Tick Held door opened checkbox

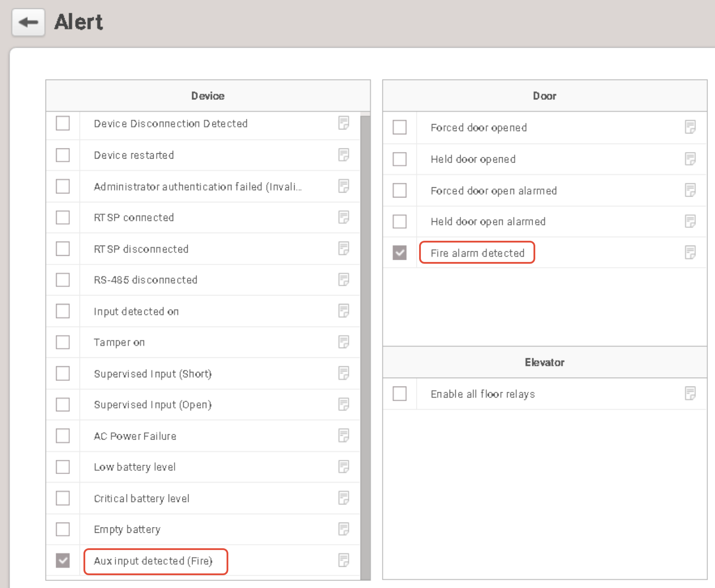(400, 159)
